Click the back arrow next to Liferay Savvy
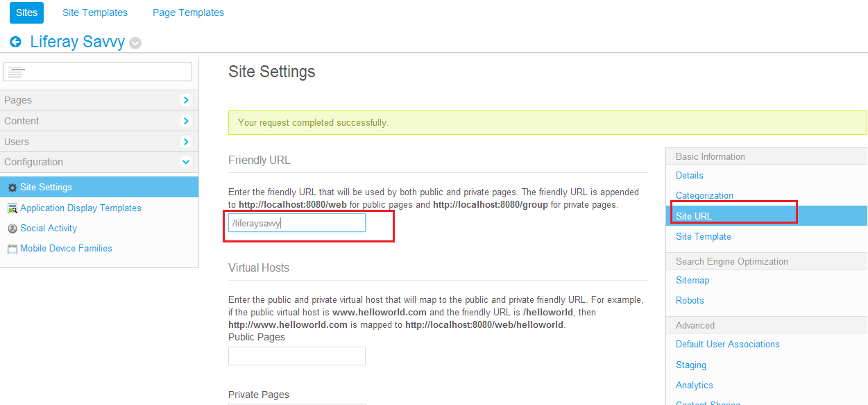 [x=15, y=42]
